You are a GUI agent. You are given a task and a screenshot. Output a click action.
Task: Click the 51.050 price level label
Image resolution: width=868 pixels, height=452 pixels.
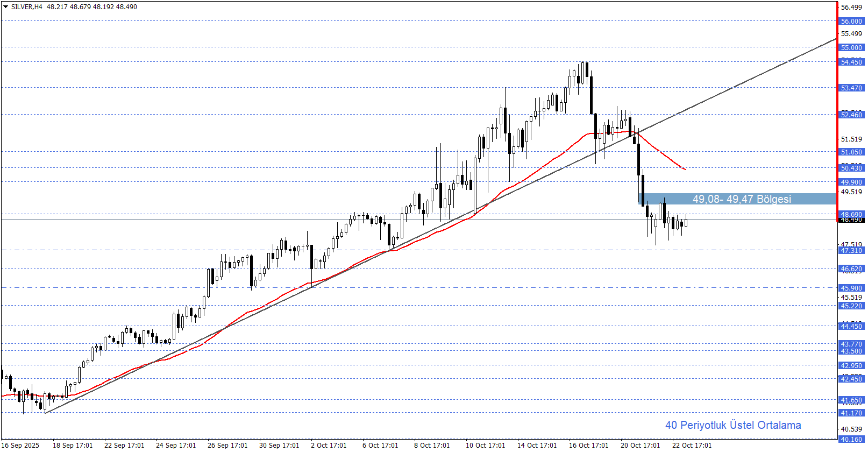pyautogui.click(x=851, y=152)
